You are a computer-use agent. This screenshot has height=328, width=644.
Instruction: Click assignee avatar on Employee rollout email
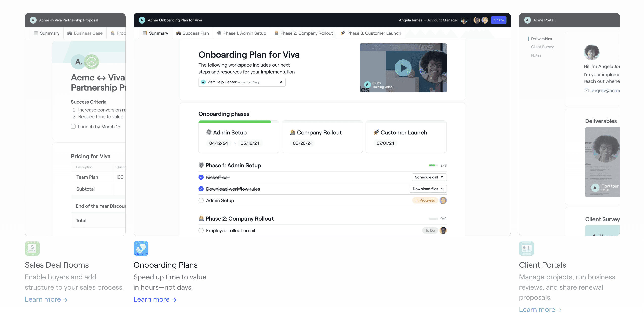point(443,230)
